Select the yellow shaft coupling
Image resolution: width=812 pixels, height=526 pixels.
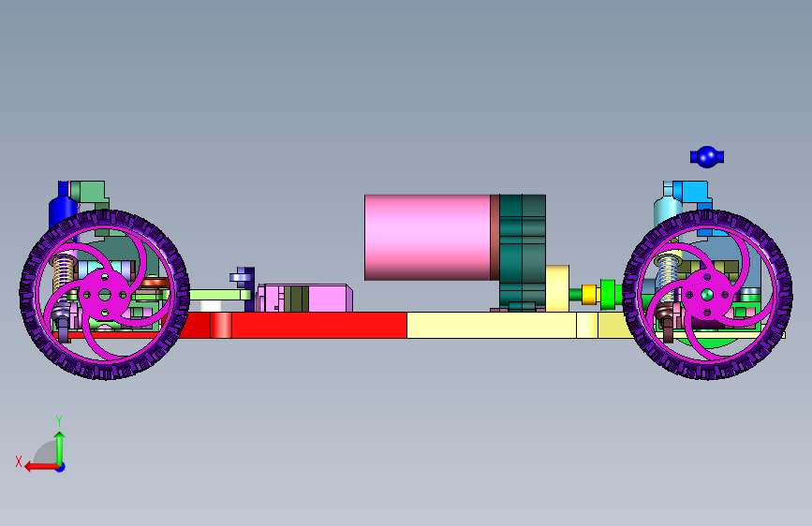coord(590,295)
